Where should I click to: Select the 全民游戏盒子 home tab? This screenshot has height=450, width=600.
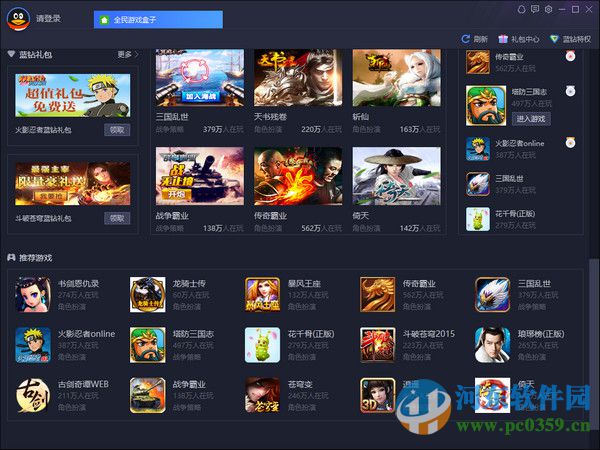click(x=158, y=20)
